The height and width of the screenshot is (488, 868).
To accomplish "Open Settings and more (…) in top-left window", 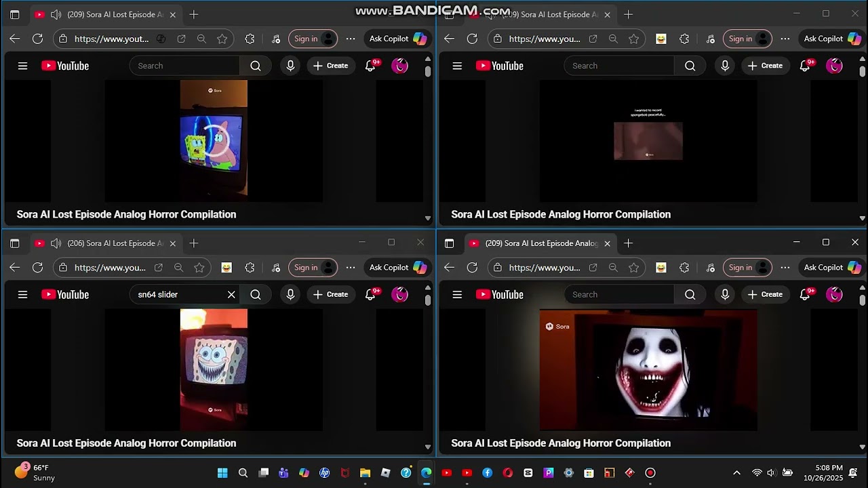I will pos(351,39).
